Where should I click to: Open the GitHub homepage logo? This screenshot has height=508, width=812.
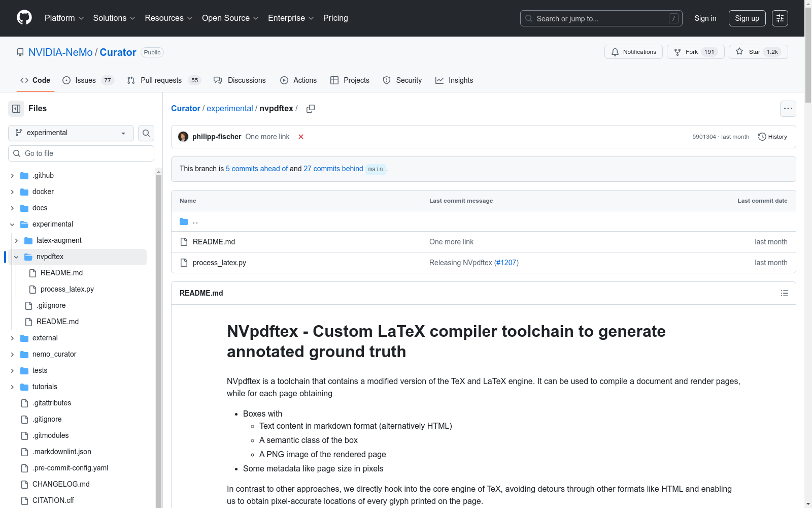click(24, 18)
